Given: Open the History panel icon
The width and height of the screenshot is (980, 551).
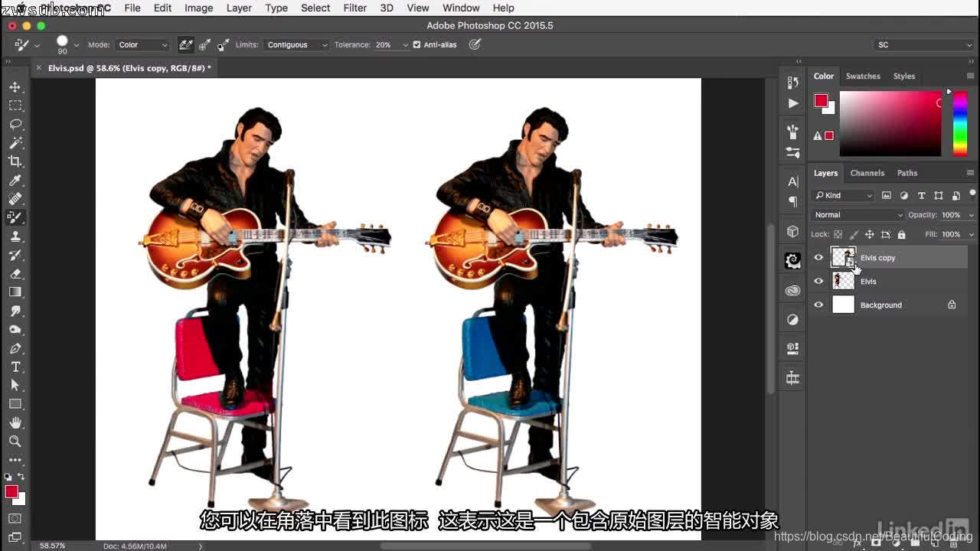Looking at the screenshot, I should click(x=792, y=82).
